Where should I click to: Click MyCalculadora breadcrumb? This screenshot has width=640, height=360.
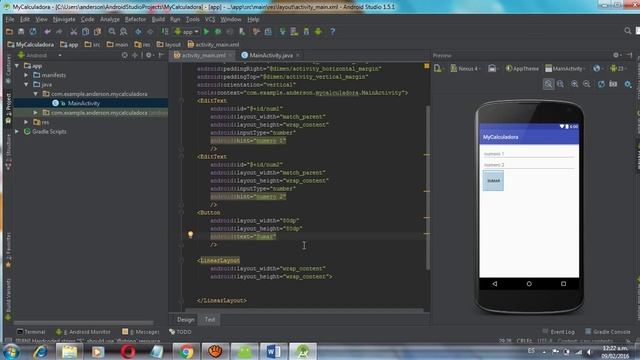[31, 44]
